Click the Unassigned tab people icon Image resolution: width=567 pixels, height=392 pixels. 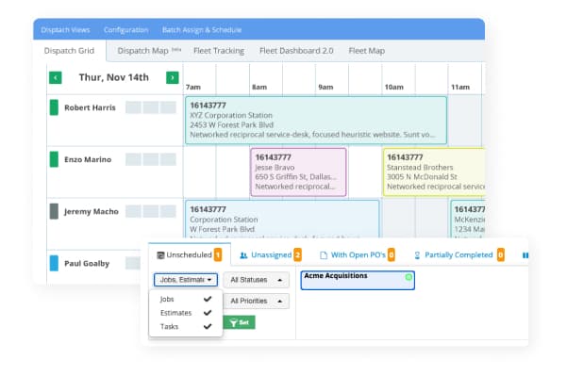(x=243, y=254)
